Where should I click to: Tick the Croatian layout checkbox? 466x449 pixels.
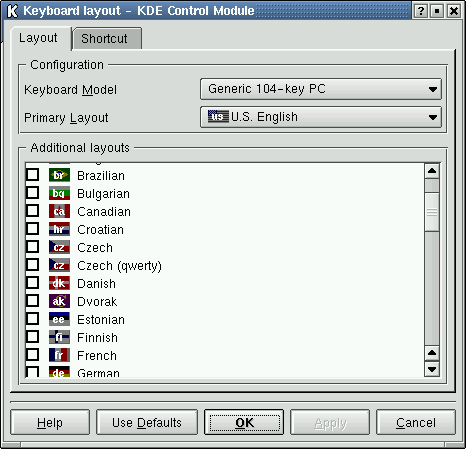[33, 228]
